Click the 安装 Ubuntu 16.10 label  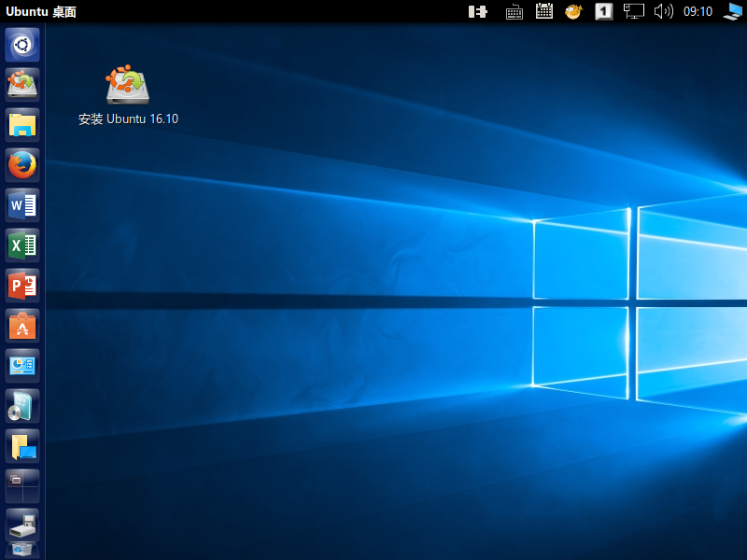(x=128, y=119)
